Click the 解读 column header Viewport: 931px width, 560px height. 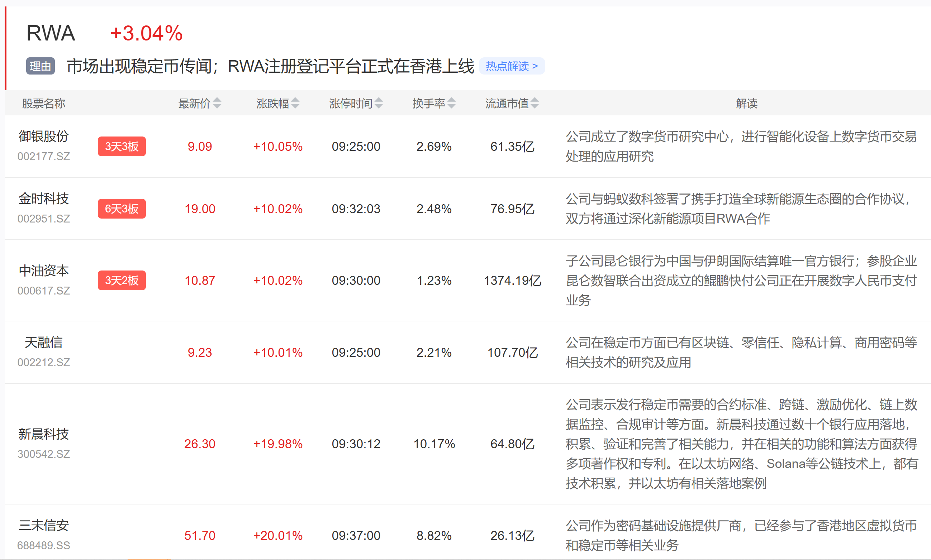pyautogui.click(x=746, y=103)
